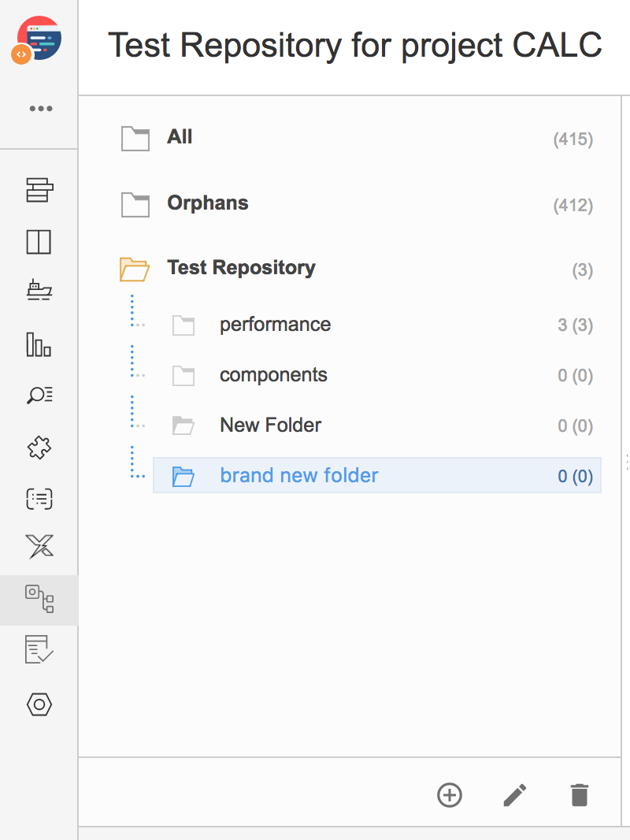Click the trash delete folder button
630x840 pixels.
coord(580,795)
